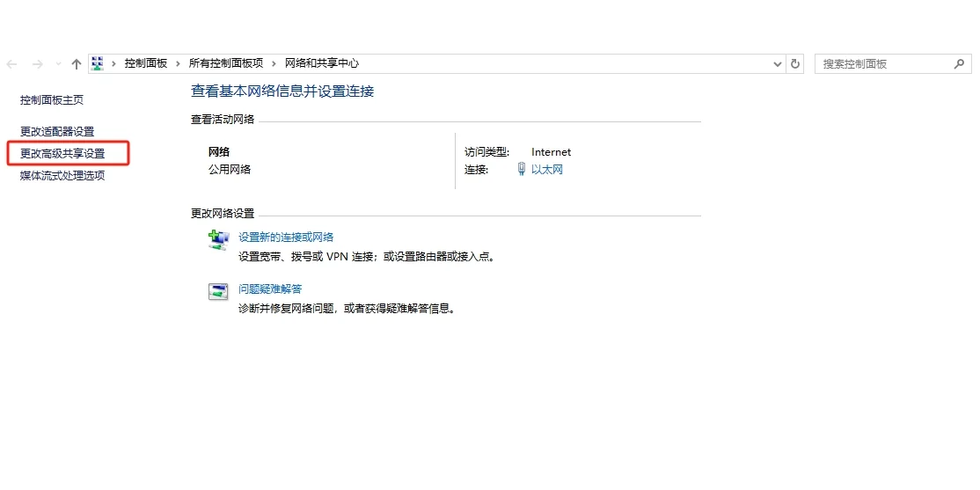This screenshot has height=490, width=980.
Task: Open 设置新的连接或网络 link
Action: click(286, 237)
